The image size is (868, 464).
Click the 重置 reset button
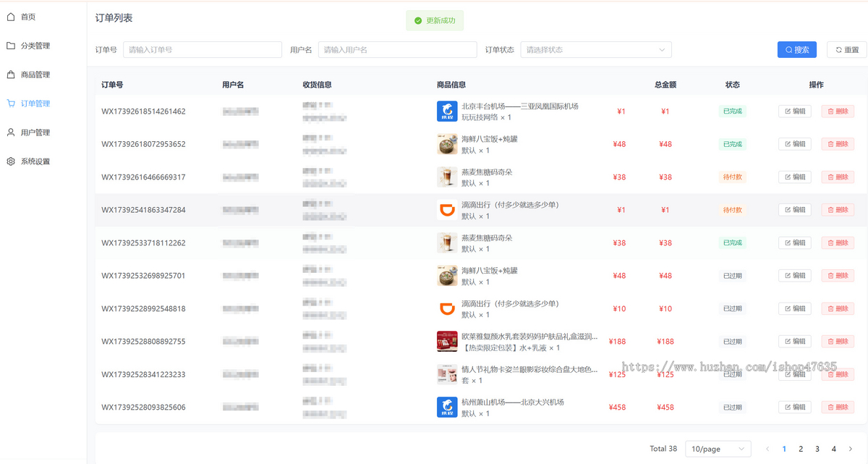click(x=846, y=50)
